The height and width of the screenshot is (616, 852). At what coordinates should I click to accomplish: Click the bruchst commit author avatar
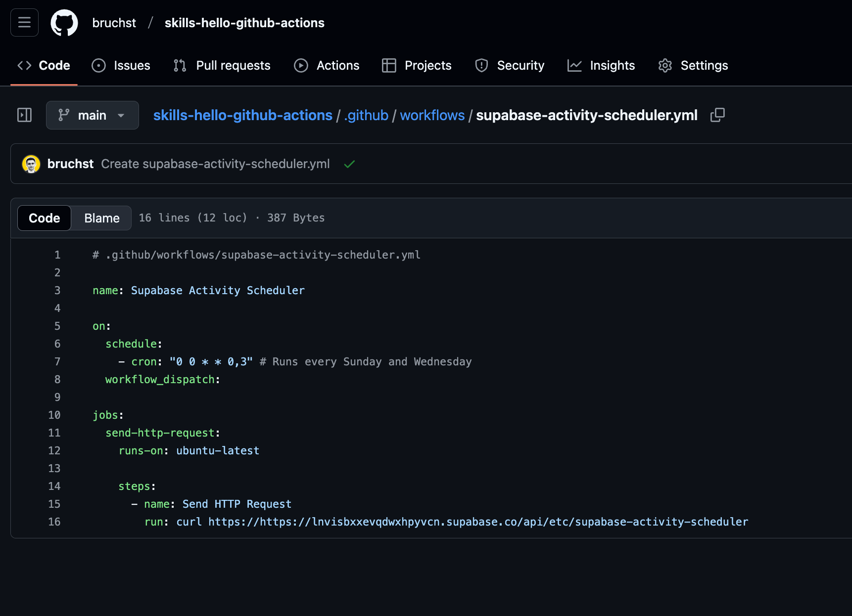click(x=31, y=164)
